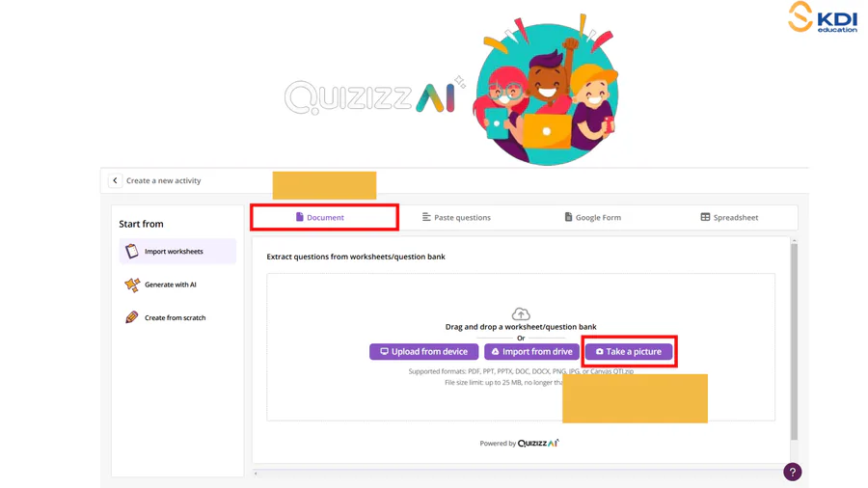
Task: Click the Import from drive button
Action: (x=531, y=352)
